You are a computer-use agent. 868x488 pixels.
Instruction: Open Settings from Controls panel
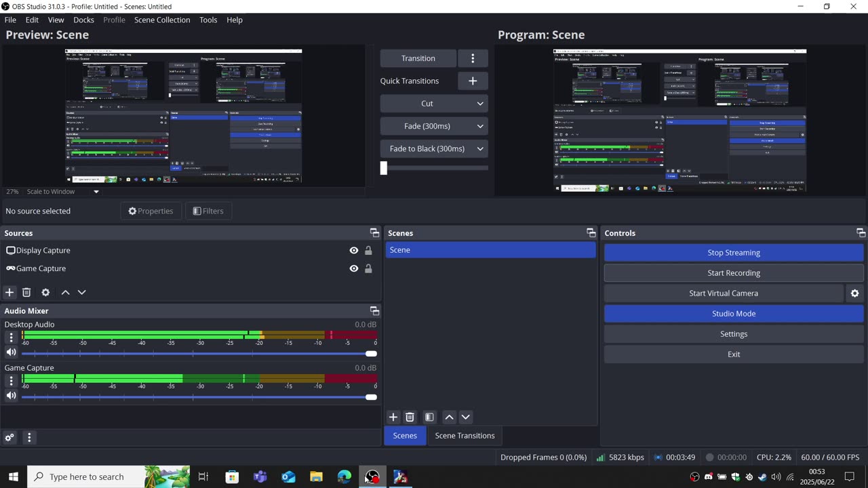tap(734, 334)
